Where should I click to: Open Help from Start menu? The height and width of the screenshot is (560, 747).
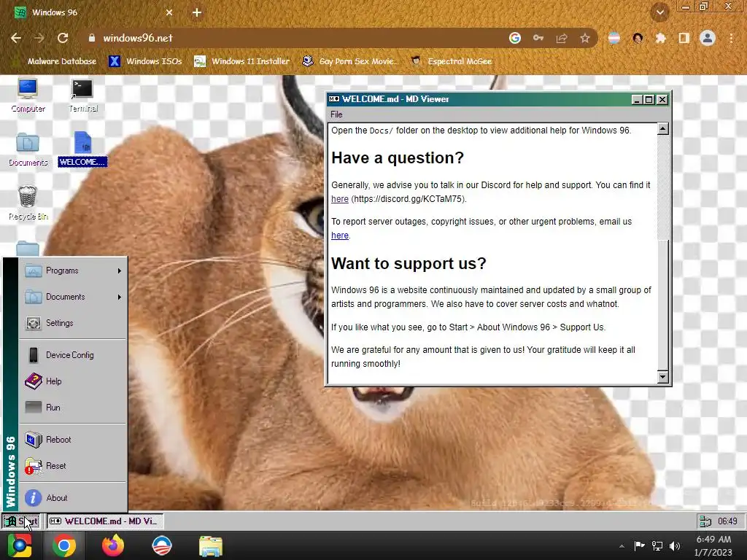coord(73,381)
